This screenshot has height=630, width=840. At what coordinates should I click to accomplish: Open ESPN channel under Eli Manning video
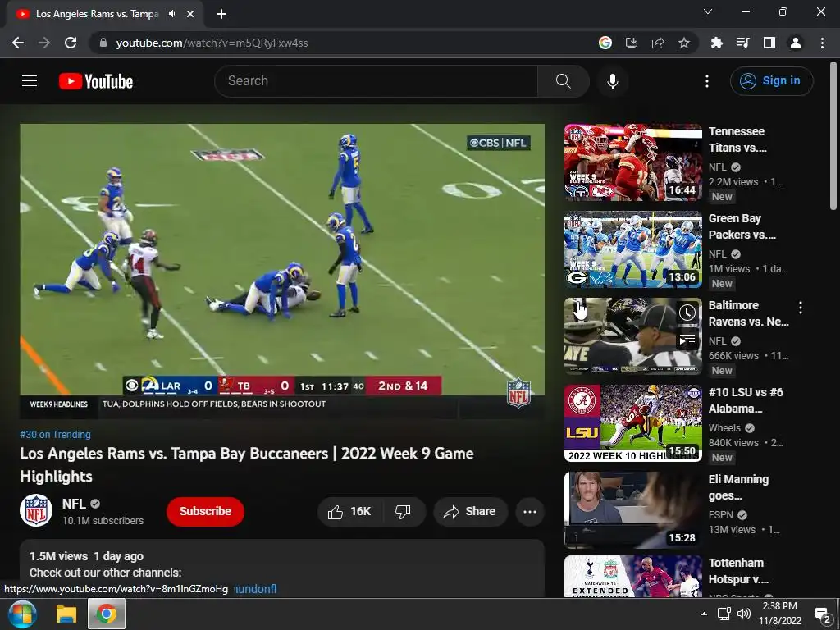(x=721, y=515)
